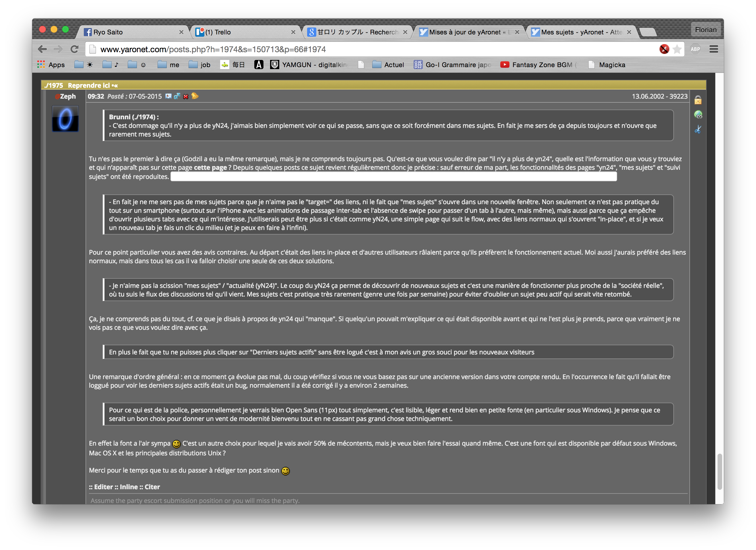Click the red blocked-content icon in address bar

(664, 49)
